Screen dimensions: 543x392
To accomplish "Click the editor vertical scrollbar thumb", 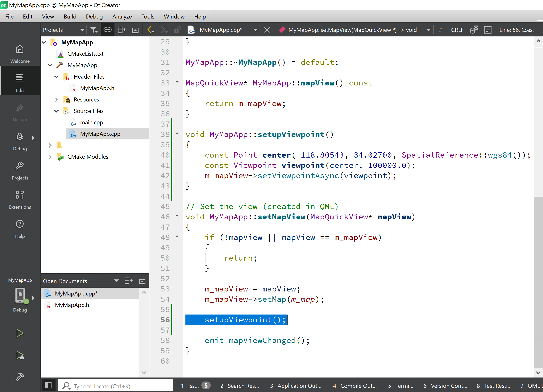I will (538, 282).
